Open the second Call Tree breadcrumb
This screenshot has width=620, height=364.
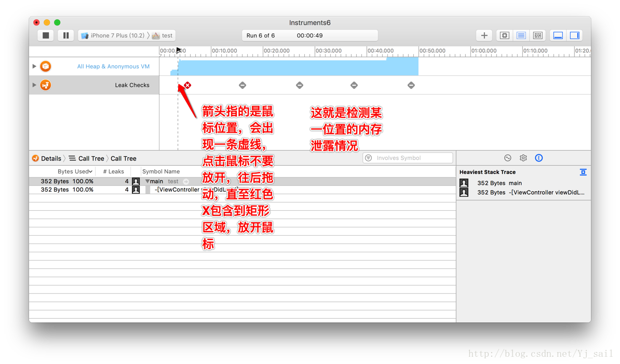click(124, 158)
